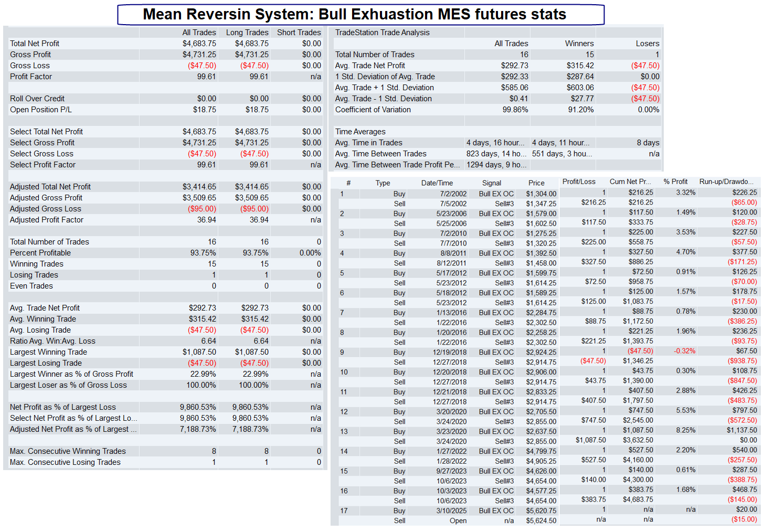Click the Mean Reversin System title box

coord(361,15)
